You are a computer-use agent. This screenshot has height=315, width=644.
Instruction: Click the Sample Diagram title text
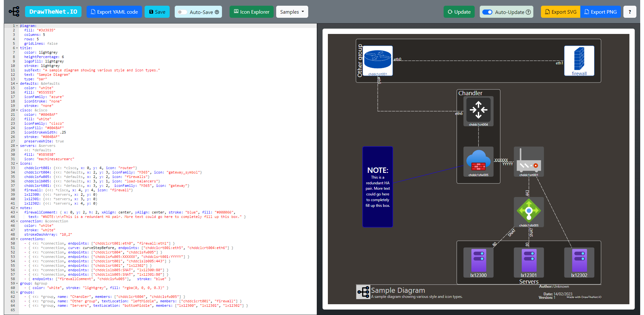pos(398,290)
